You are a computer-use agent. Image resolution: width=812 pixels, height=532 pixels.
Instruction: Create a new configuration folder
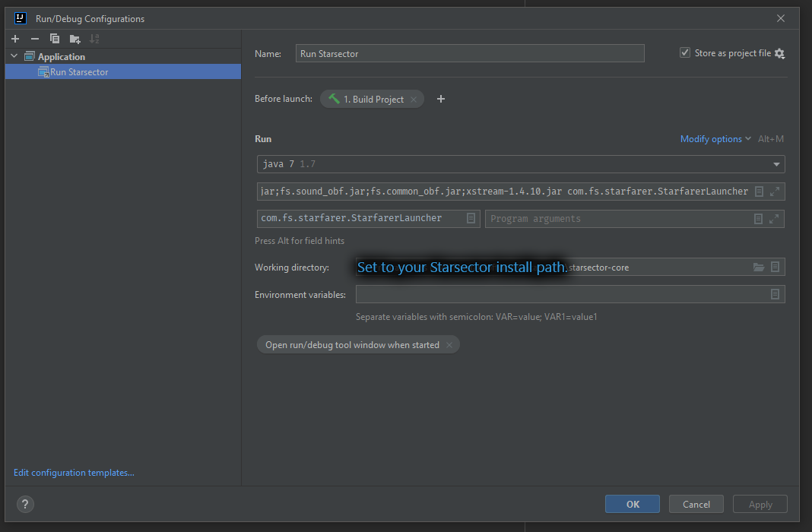click(75, 39)
